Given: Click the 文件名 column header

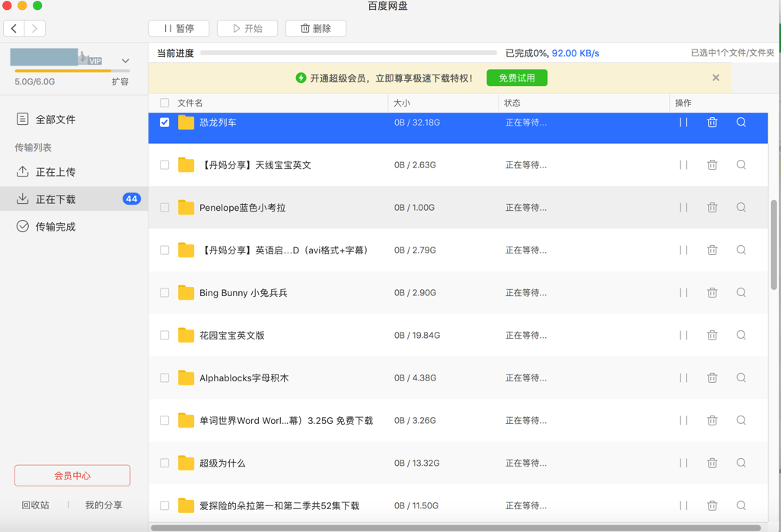Looking at the screenshot, I should [x=190, y=103].
